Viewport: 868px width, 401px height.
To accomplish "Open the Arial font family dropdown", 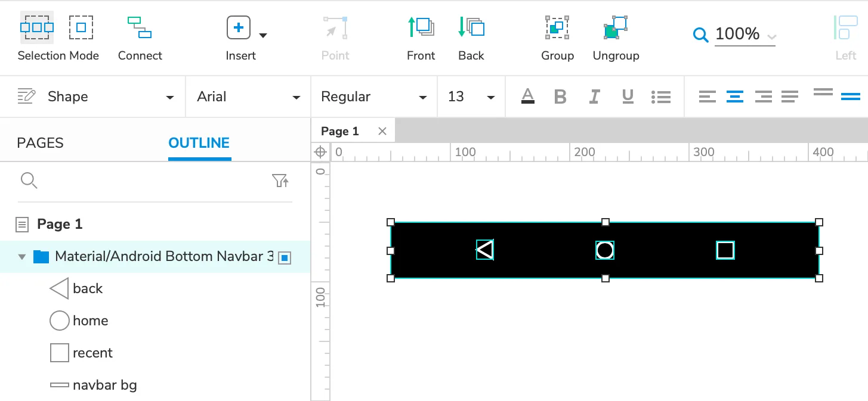I will pos(248,97).
